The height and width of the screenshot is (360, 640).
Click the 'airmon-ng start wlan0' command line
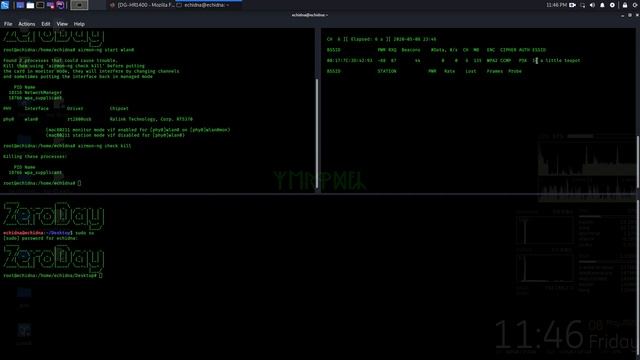coord(69,50)
